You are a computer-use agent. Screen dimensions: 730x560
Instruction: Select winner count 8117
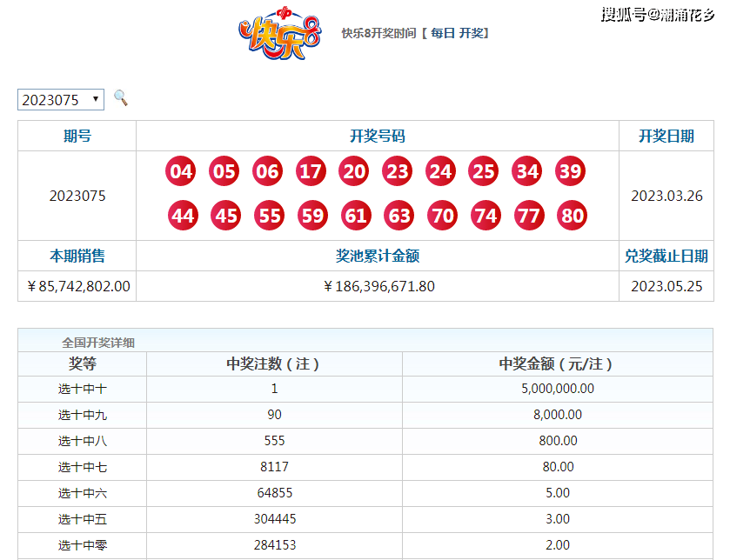tap(274, 467)
